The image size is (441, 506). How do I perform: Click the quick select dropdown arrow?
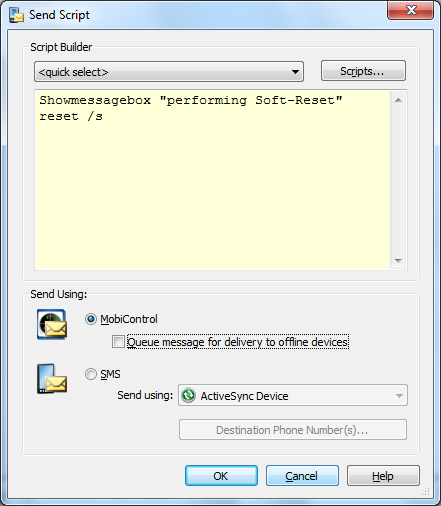pyautogui.click(x=295, y=72)
